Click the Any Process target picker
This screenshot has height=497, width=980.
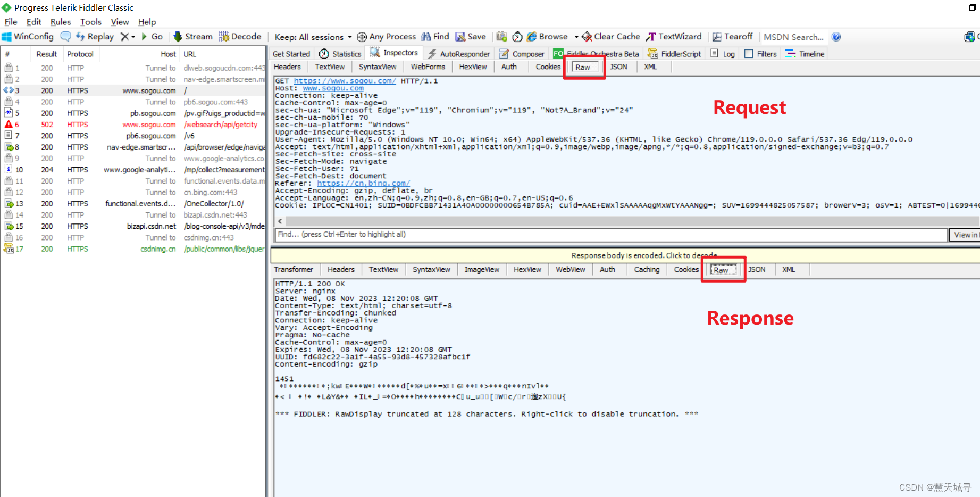(386, 37)
